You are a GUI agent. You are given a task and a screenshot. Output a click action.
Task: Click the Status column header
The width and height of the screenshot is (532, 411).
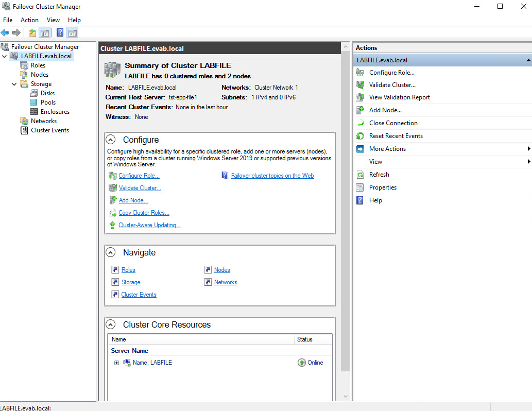304,339
